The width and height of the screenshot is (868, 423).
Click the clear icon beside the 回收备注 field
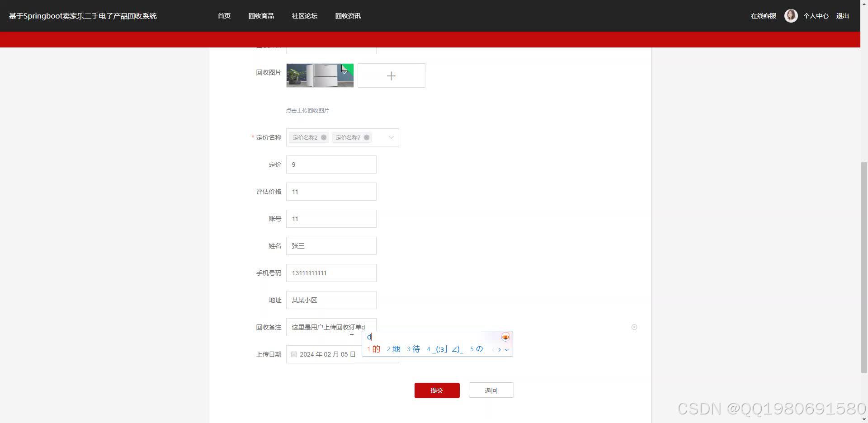[x=634, y=327]
